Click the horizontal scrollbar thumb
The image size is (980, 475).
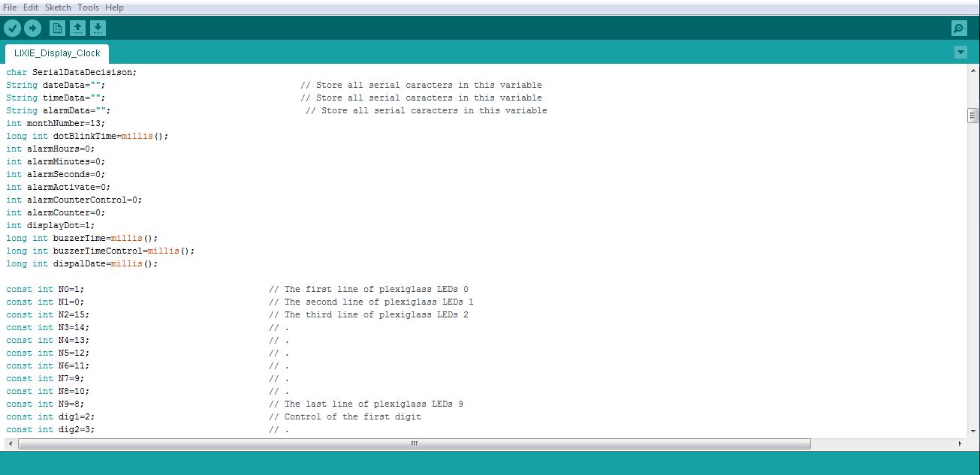click(414, 443)
